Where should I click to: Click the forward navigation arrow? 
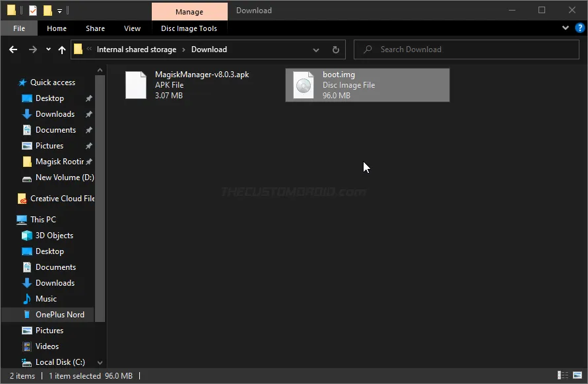(x=32, y=49)
